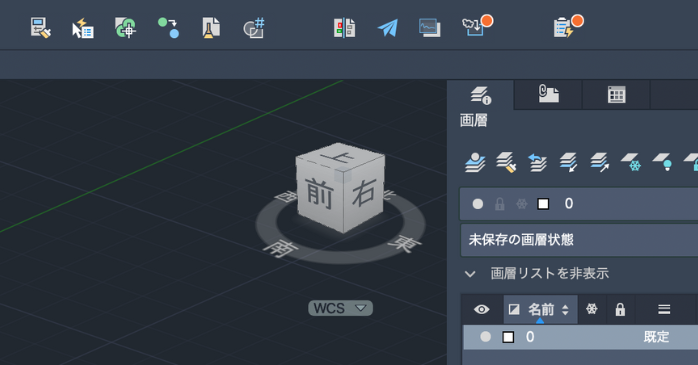Image resolution: width=698 pixels, height=365 pixels.
Task: Click layer stack icon with up-right arrow
Action: pos(600,162)
